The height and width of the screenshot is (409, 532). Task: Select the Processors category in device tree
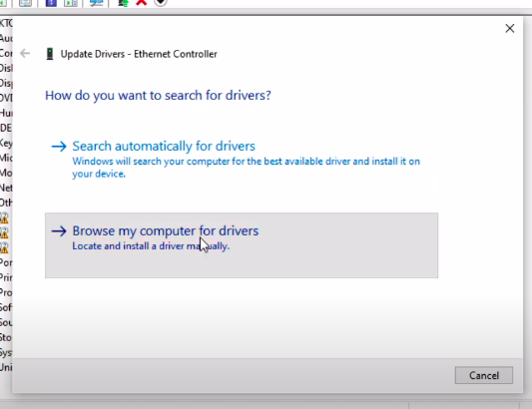tap(6, 292)
